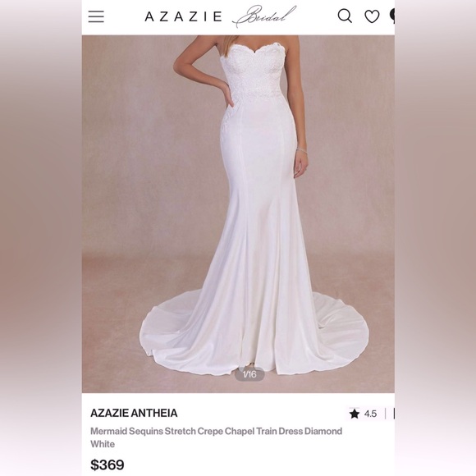Click the bracelet on the model's wrist

[302, 150]
